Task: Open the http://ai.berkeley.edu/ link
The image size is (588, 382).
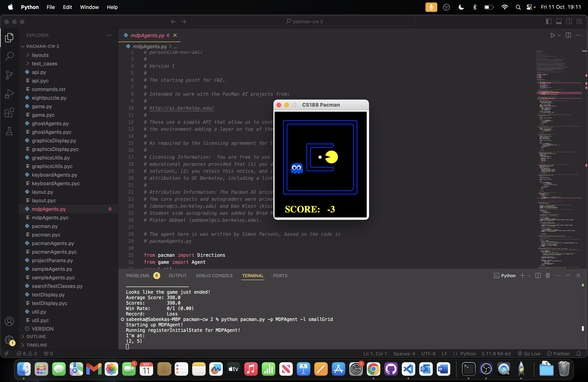Action: [x=181, y=108]
